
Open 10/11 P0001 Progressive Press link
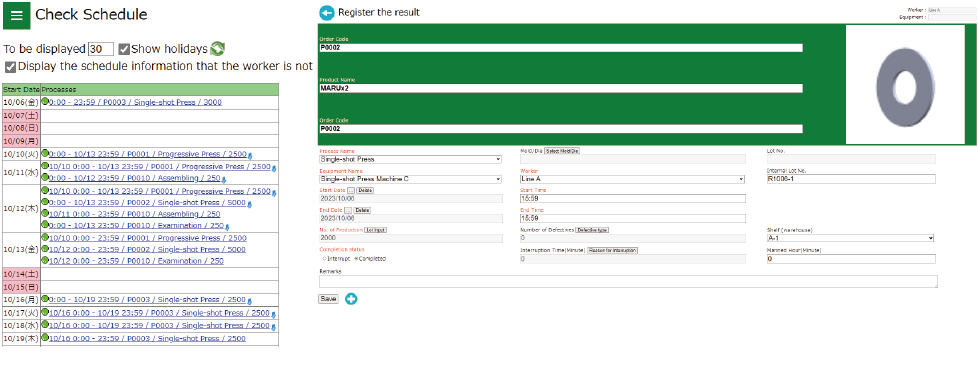[160, 167]
